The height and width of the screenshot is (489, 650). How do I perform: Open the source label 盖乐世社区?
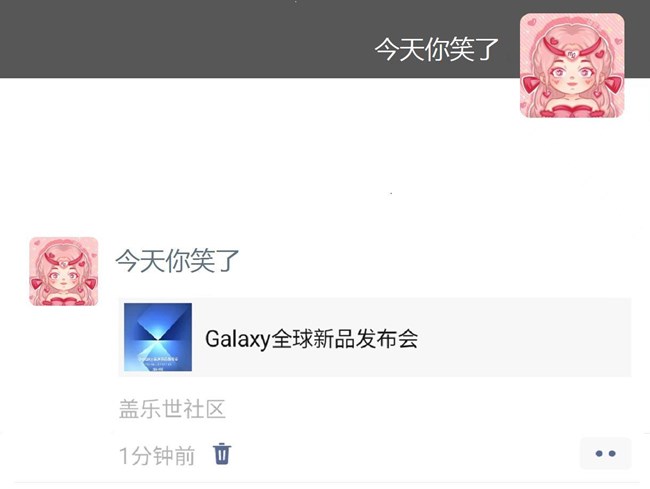click(172, 409)
